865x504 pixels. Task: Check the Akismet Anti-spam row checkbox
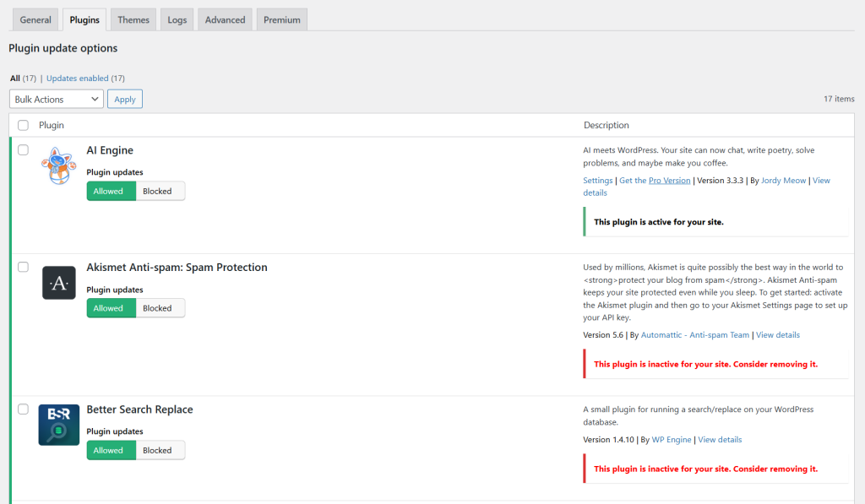[x=23, y=267]
